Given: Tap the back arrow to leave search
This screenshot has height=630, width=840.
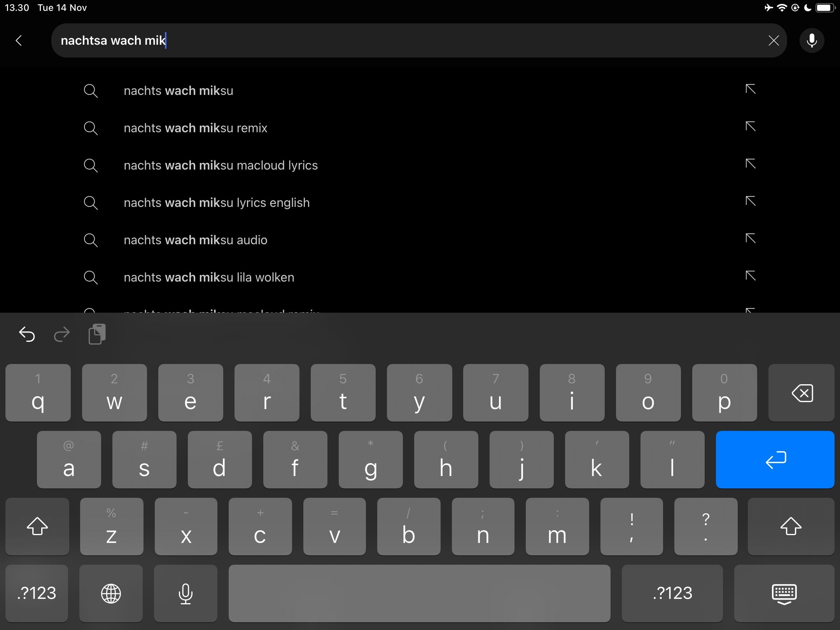Looking at the screenshot, I should coord(19,40).
